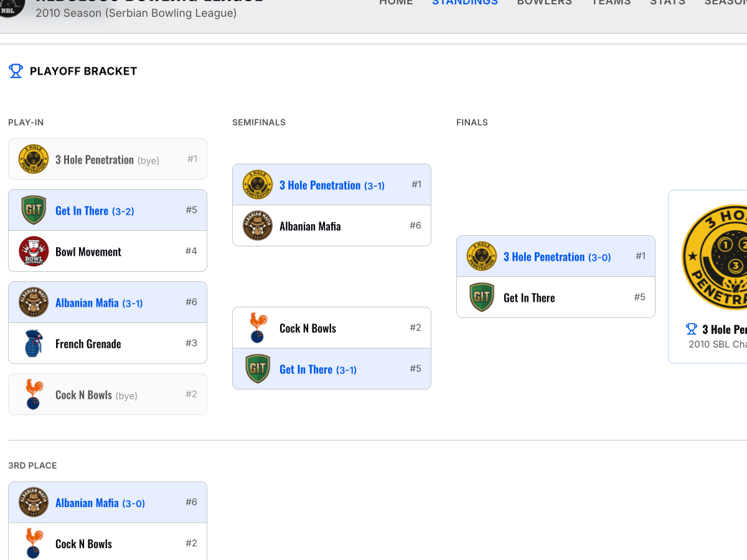Screen dimensions: 747x560
Task: Click Cock N Bowls in 3rd place match
Action: [x=83, y=544]
